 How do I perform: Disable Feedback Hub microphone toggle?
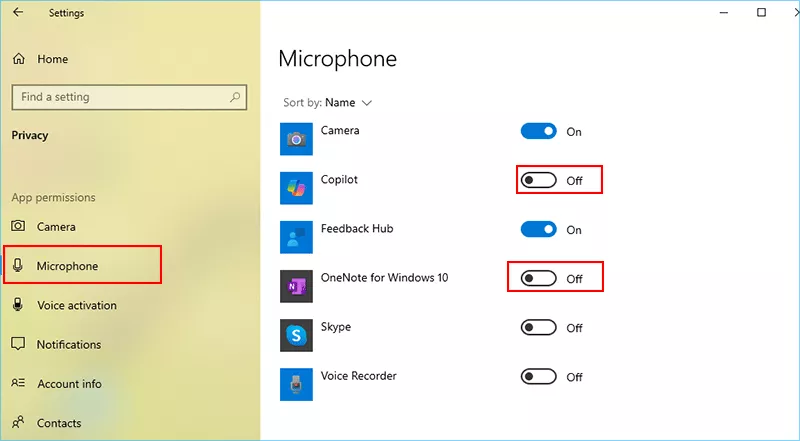click(x=538, y=230)
